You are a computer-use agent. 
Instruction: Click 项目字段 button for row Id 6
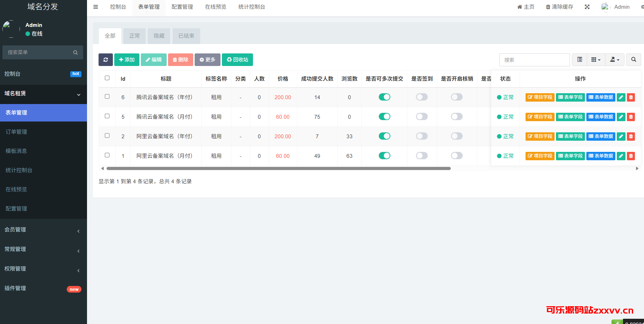point(540,97)
